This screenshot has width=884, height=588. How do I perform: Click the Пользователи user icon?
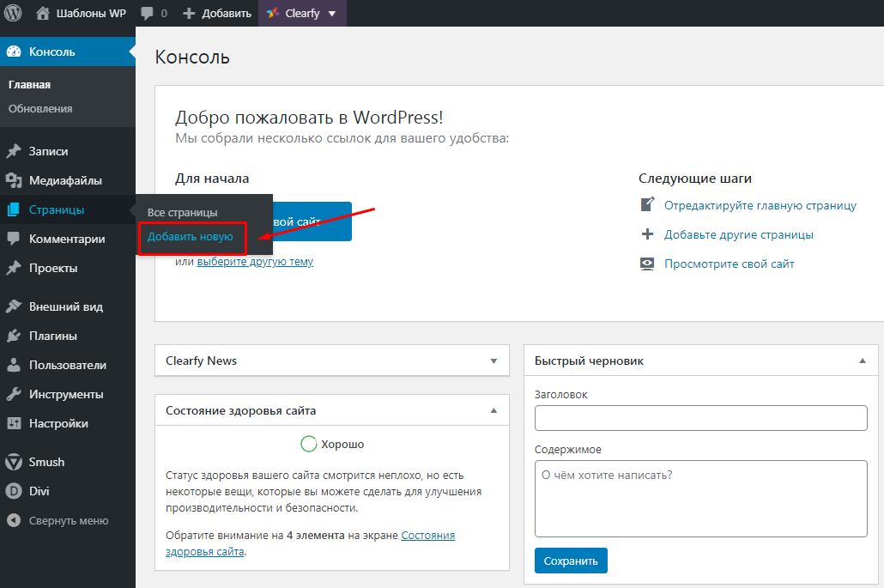point(14,365)
